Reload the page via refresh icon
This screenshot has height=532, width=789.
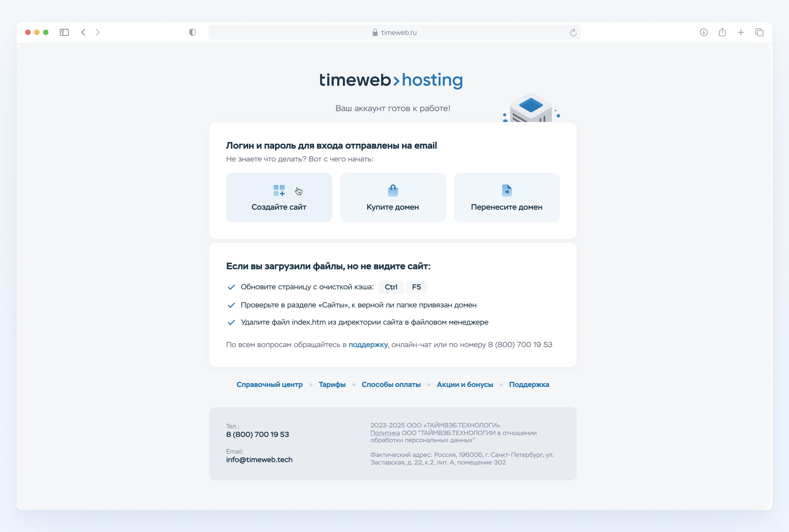tap(573, 33)
